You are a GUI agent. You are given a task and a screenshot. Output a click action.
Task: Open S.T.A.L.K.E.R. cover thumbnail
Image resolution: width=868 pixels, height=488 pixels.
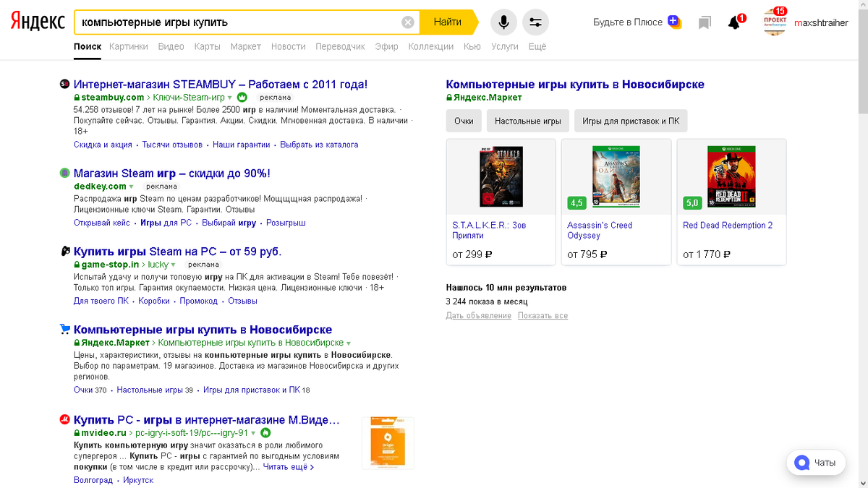point(501,176)
